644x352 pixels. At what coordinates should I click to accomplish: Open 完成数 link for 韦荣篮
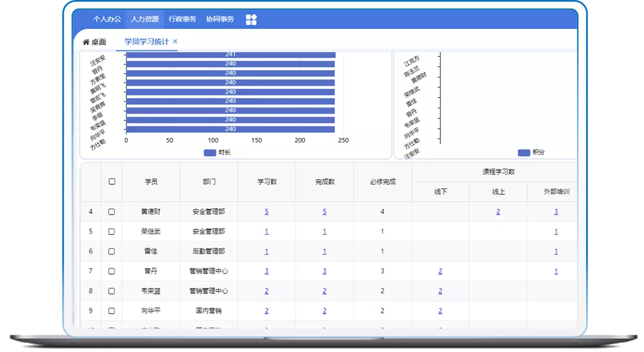click(325, 291)
